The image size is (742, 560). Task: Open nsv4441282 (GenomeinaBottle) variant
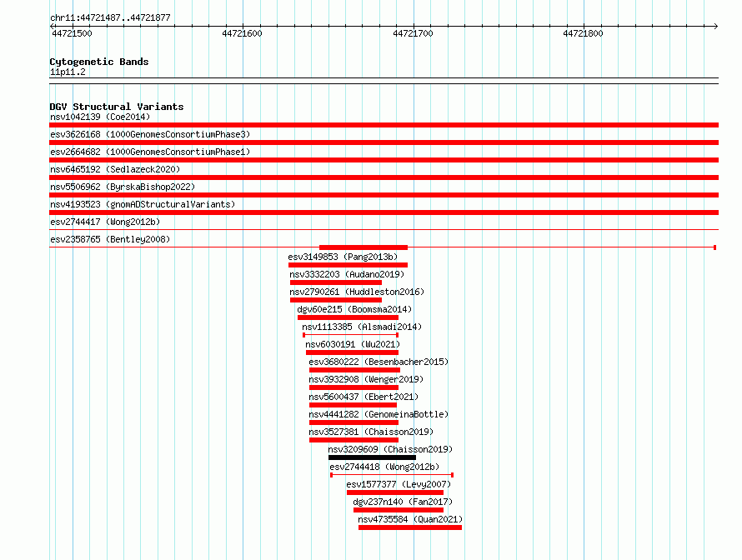[x=379, y=414]
